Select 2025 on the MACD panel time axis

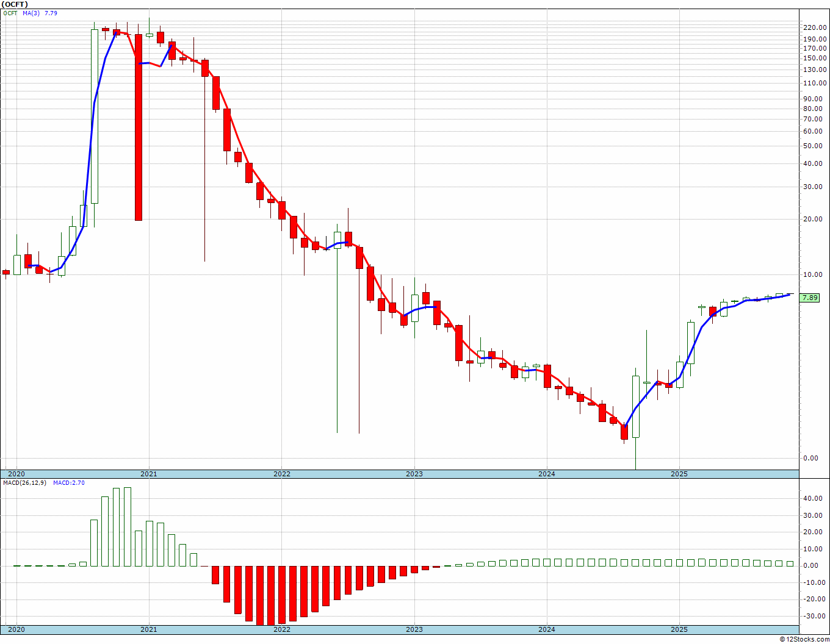click(x=679, y=629)
